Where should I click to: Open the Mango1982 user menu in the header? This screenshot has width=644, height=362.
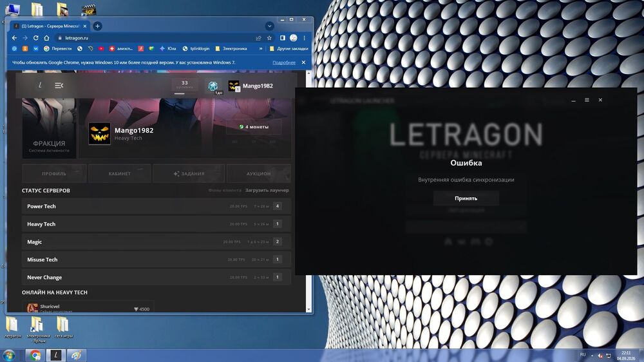pos(251,86)
